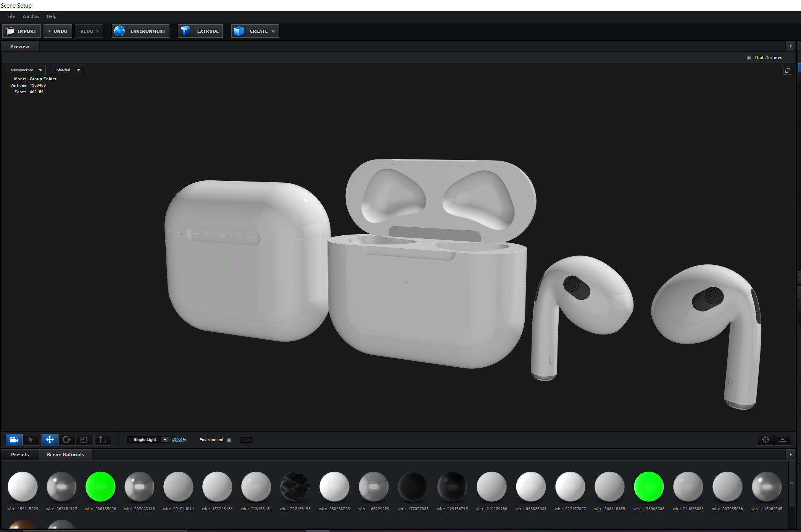This screenshot has width=801, height=532.
Task: Toggle the Environment checkbox
Action: (x=229, y=440)
